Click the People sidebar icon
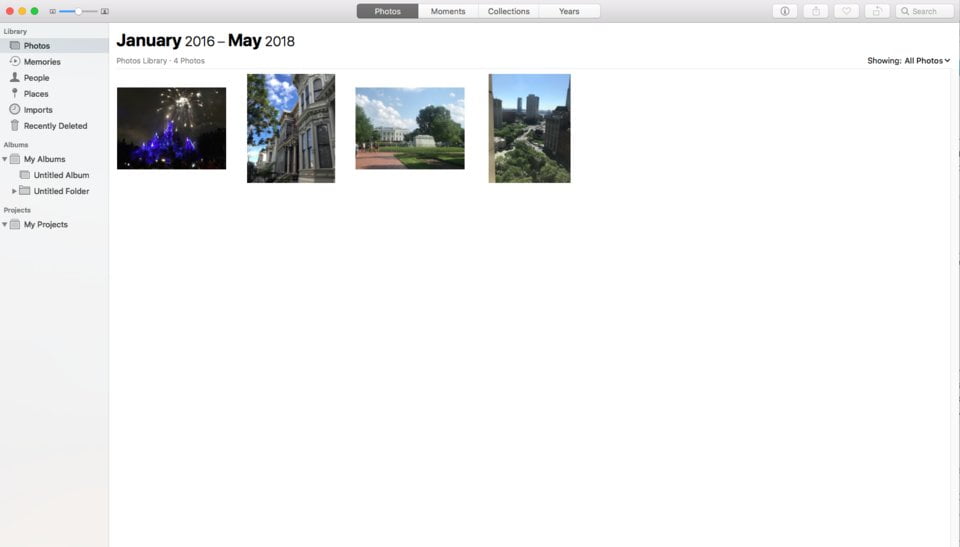The height and width of the screenshot is (547, 960). pos(15,77)
